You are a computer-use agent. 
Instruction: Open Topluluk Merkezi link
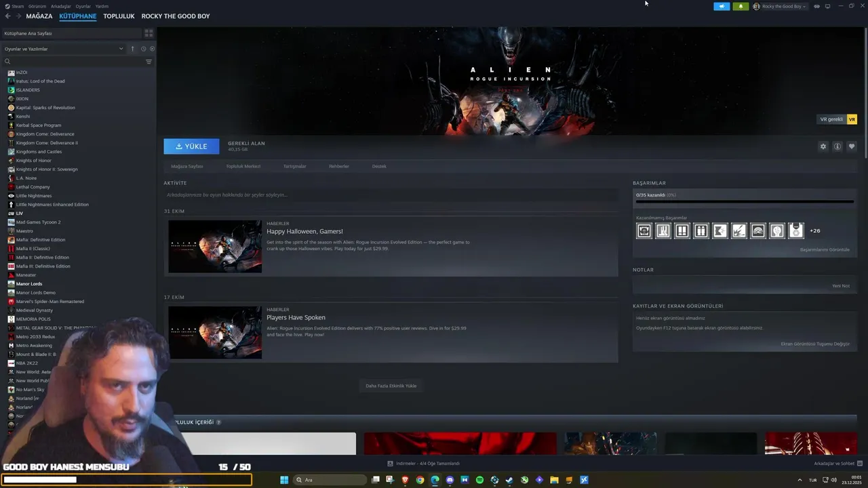click(x=243, y=166)
